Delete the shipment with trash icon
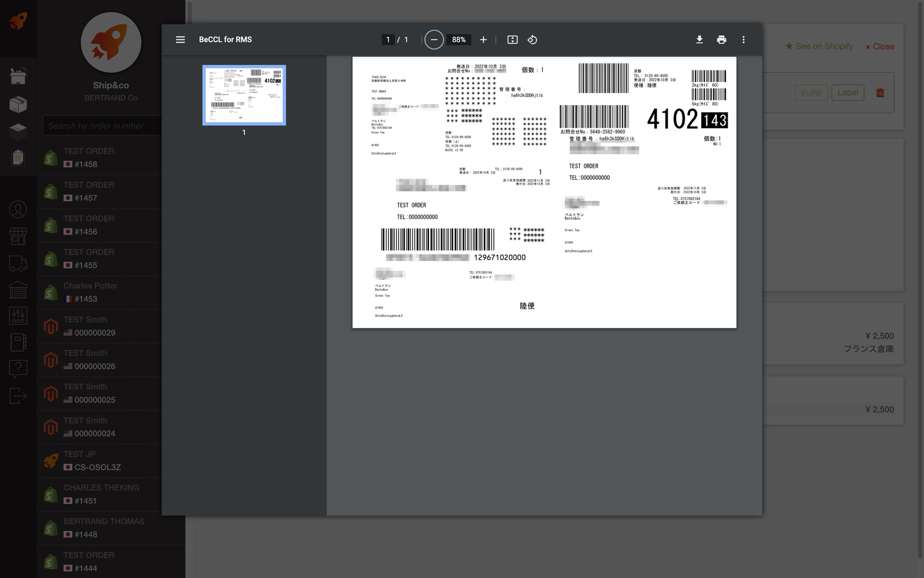Viewport: 924px width, 578px height. (880, 92)
